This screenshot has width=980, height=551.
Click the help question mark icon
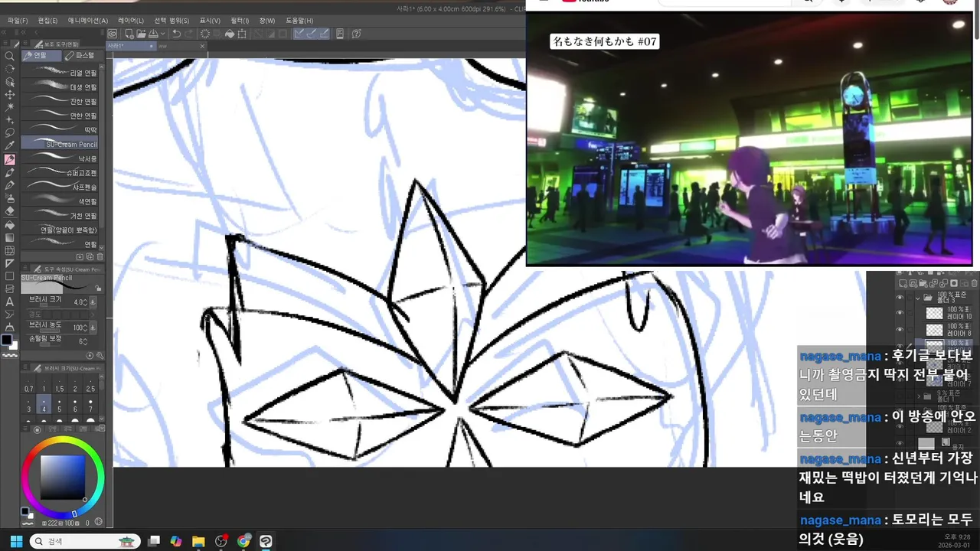point(356,34)
